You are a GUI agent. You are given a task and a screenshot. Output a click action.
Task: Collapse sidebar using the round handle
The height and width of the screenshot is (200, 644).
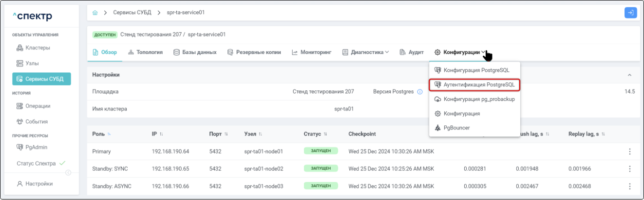tap(68, 172)
